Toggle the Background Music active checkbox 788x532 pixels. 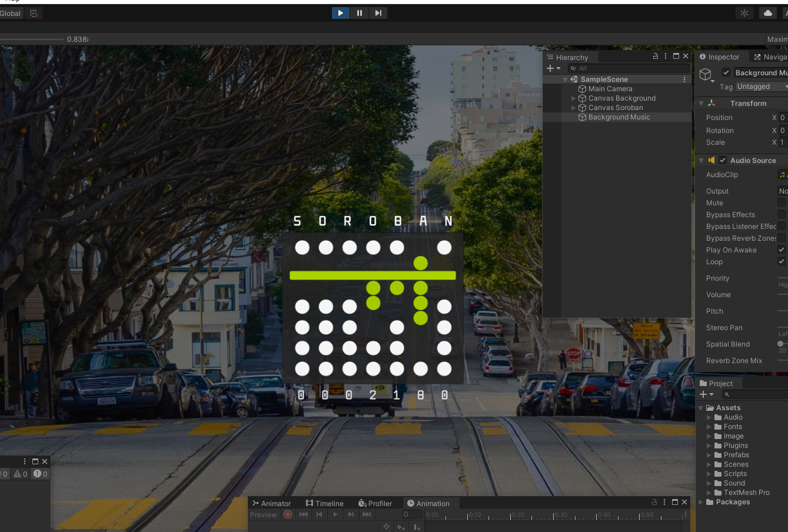click(x=726, y=72)
